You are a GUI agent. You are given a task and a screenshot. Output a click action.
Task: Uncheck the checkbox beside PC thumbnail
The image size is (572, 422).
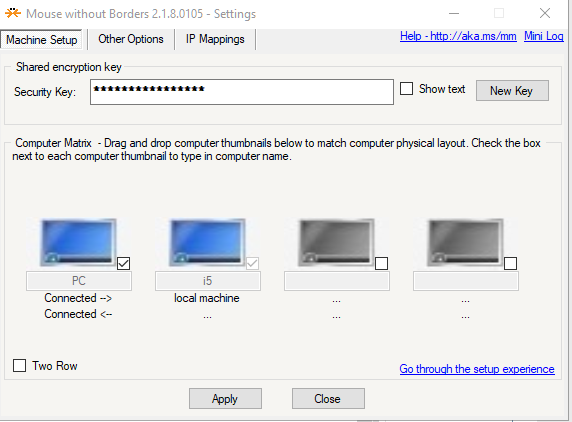[124, 263]
